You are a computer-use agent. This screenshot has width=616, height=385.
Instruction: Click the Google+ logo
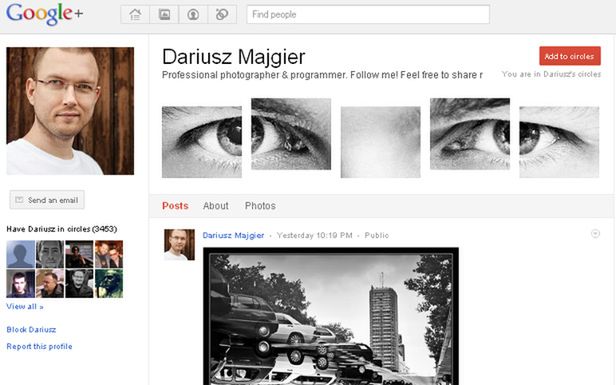44,14
